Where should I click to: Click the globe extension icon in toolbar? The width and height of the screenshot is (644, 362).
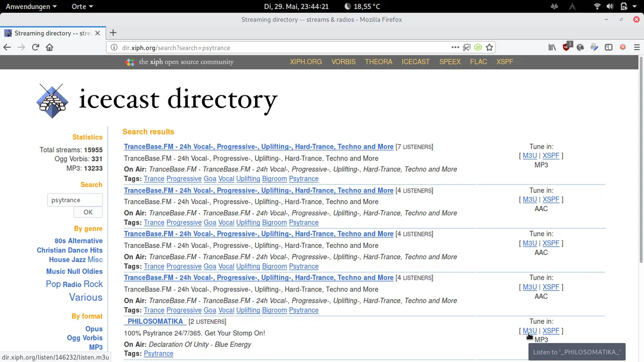click(580, 47)
